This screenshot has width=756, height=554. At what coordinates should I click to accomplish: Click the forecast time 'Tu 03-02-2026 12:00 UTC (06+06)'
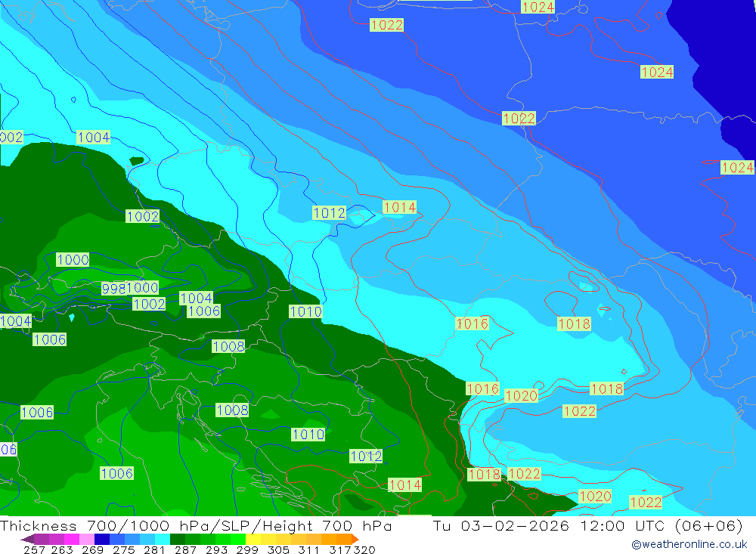pyautogui.click(x=587, y=525)
